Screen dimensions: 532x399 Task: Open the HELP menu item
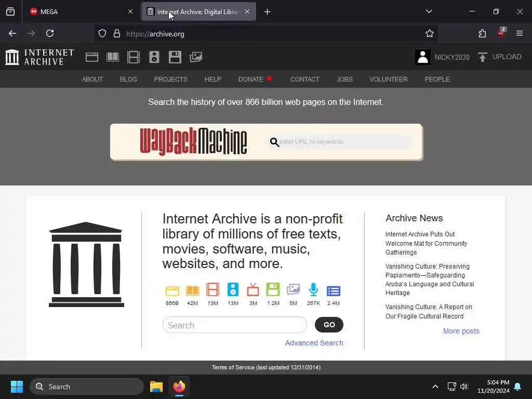(212, 79)
